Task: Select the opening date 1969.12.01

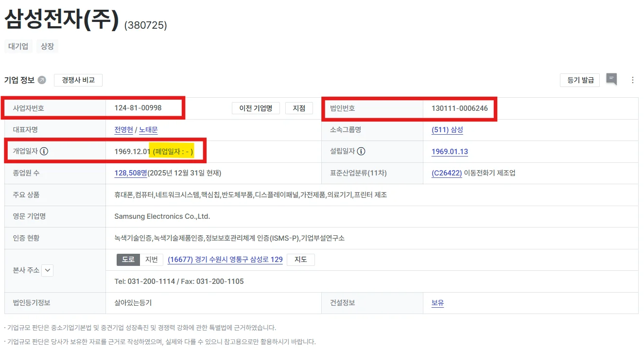Action: pos(132,152)
